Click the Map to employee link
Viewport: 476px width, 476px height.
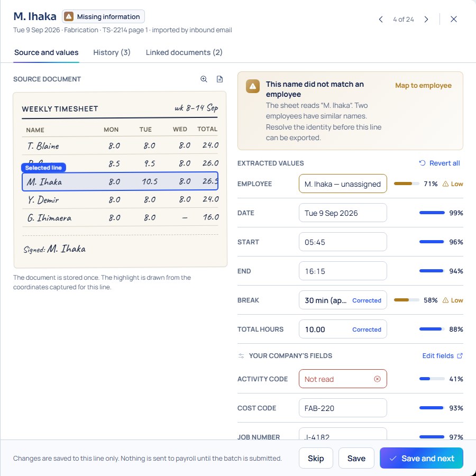(x=423, y=86)
